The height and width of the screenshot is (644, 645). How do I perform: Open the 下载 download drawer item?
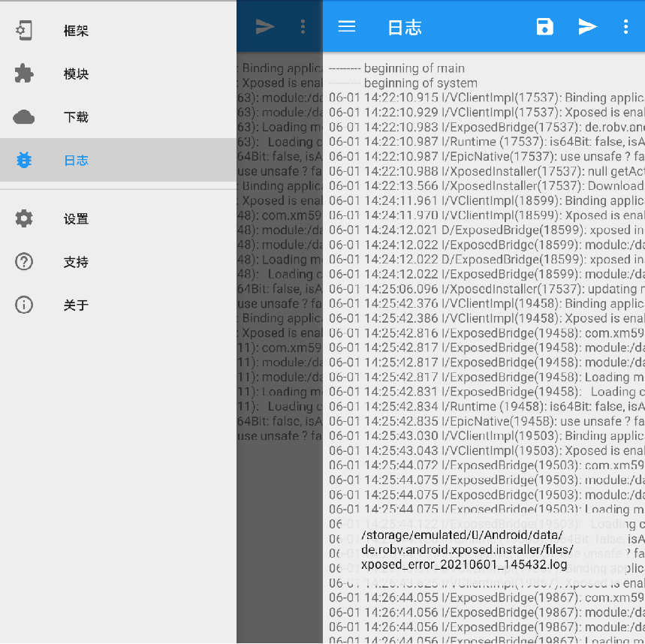[118, 117]
